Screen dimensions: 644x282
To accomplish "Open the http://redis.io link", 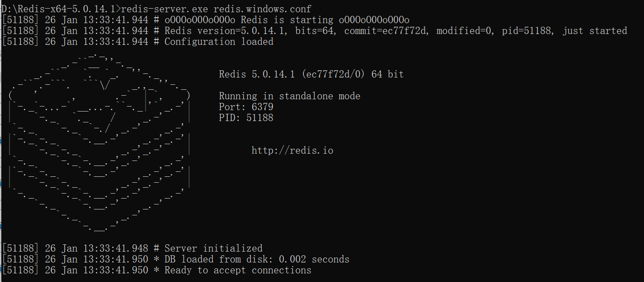I will (292, 151).
